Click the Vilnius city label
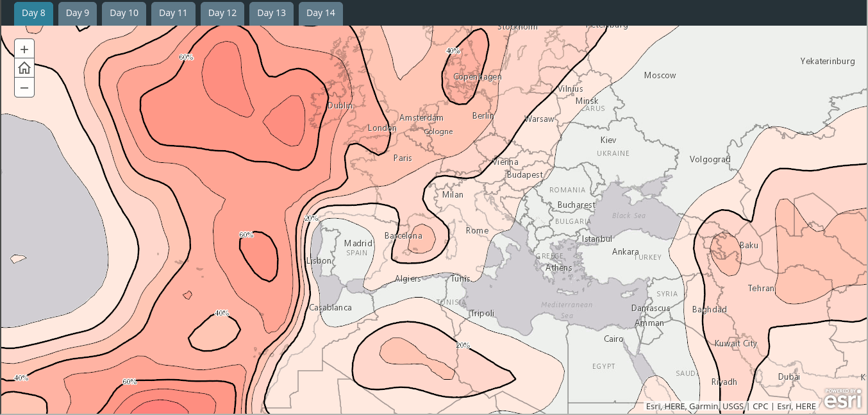Screen dimensions: 868x415 click(570, 89)
